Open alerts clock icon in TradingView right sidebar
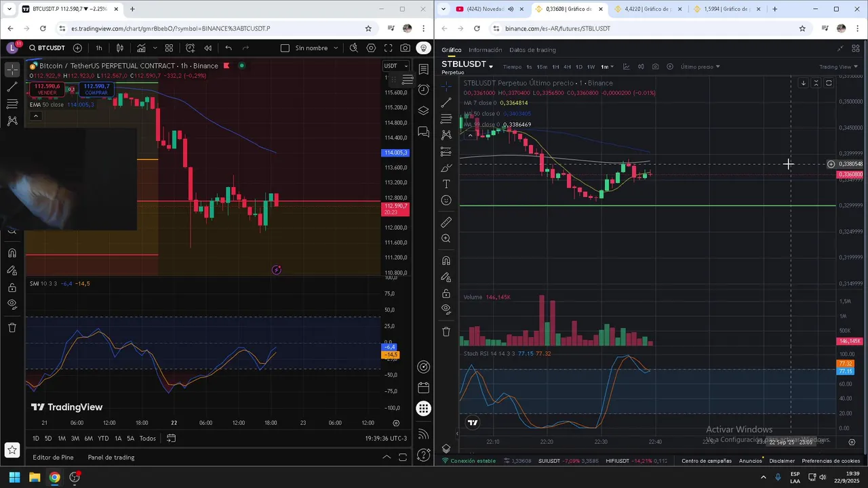This screenshot has width=868, height=488. [x=424, y=89]
